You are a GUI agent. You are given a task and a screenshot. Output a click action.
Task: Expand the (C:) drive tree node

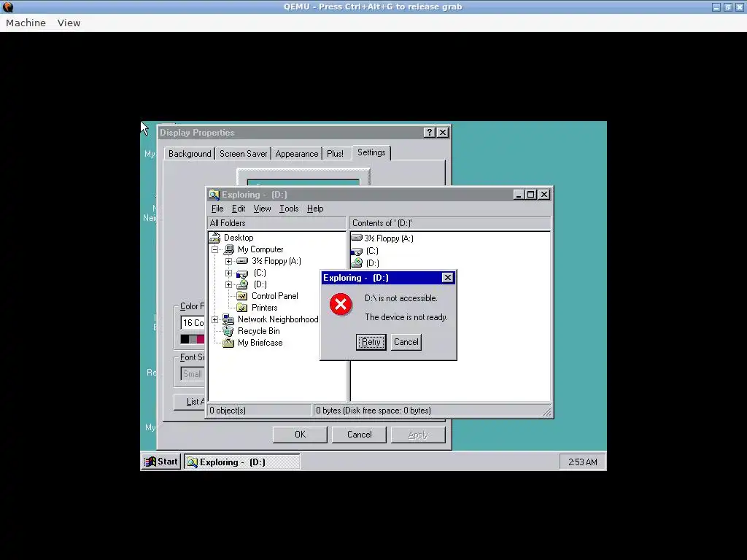[228, 273]
